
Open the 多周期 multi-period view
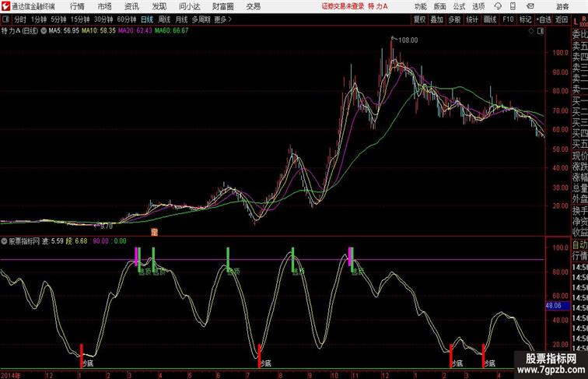[201, 19]
